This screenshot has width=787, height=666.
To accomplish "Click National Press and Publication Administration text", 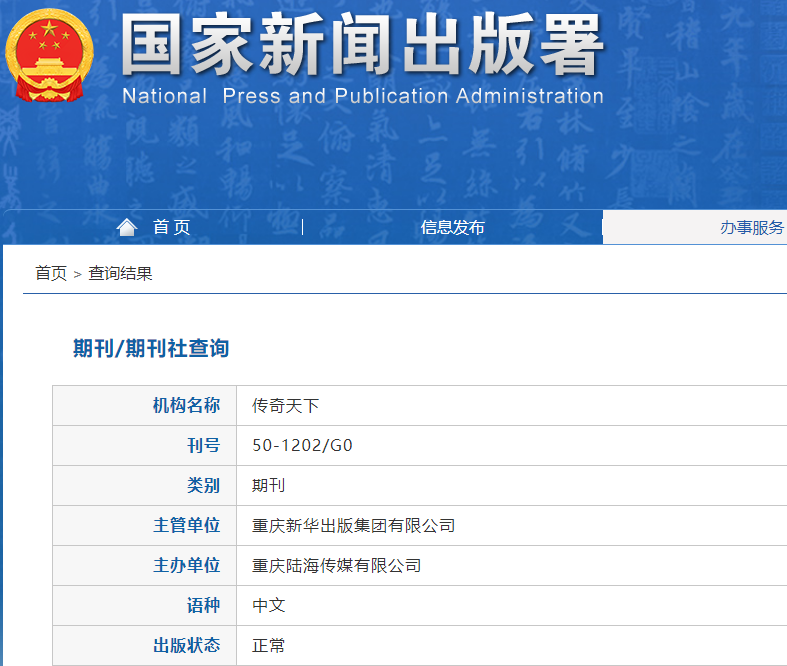I will 362,96.
